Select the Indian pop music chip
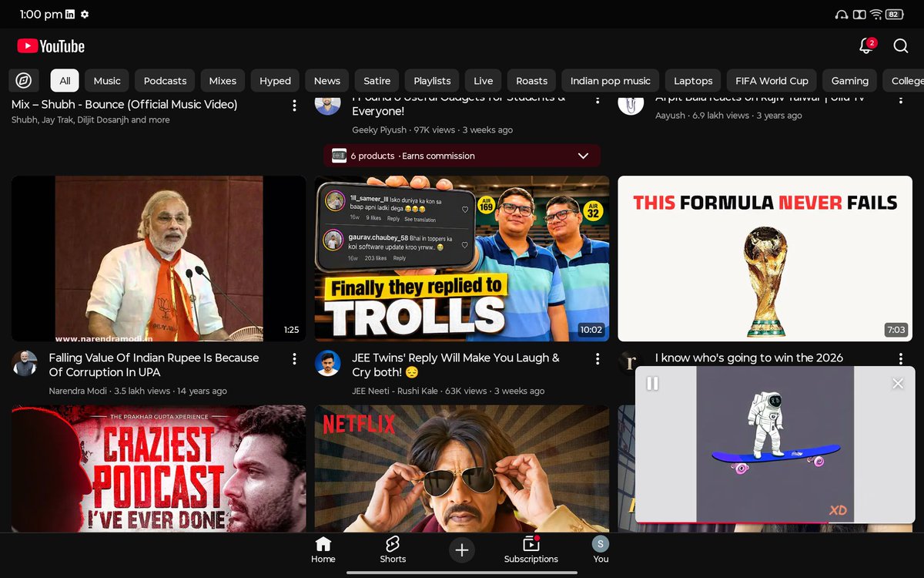Image resolution: width=924 pixels, height=578 pixels. (x=611, y=80)
